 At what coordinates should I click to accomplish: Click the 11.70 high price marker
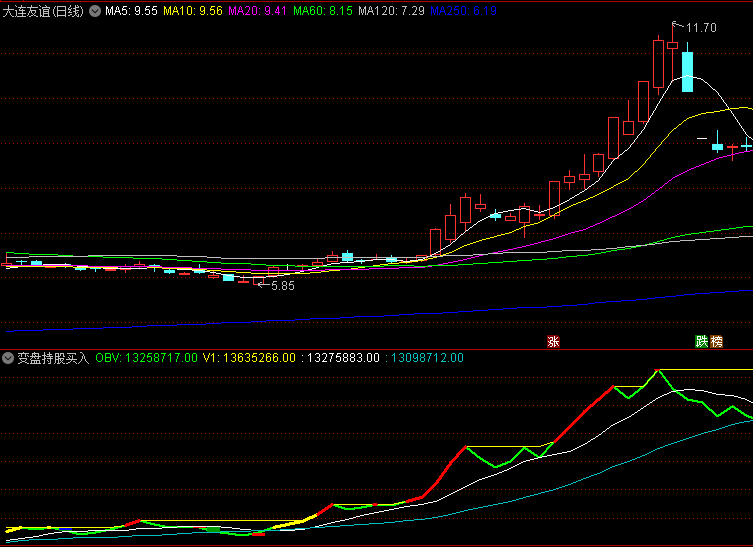point(702,28)
